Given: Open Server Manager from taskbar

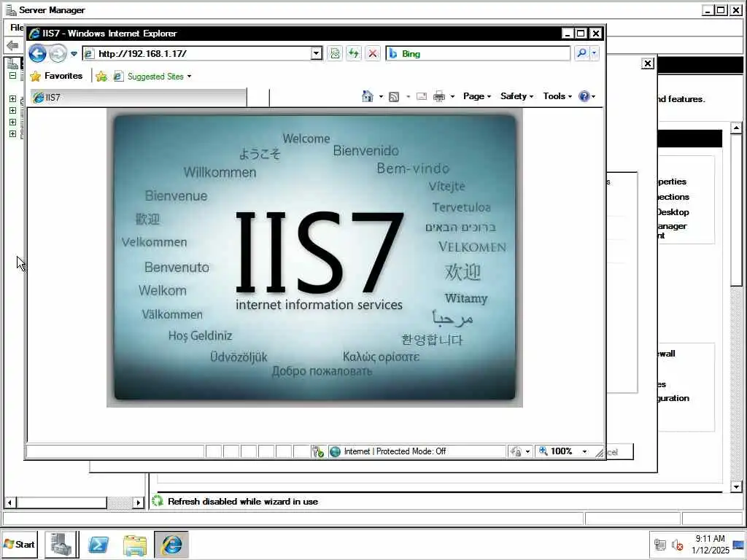Looking at the screenshot, I should tap(61, 544).
